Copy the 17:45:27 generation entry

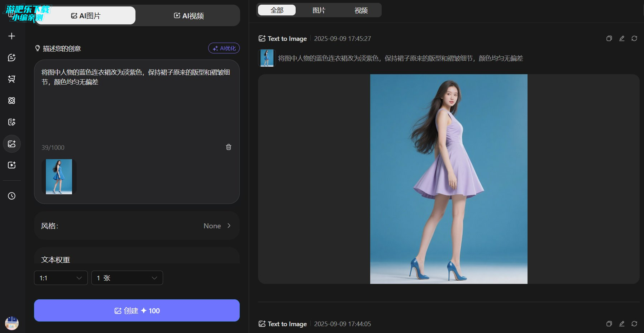(609, 38)
